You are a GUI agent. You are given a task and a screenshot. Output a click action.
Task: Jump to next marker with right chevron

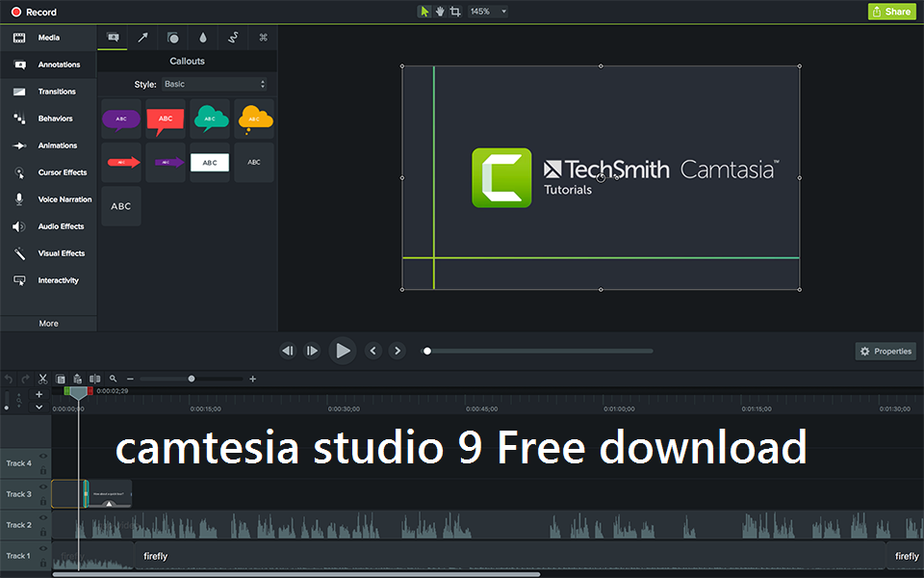[398, 351]
